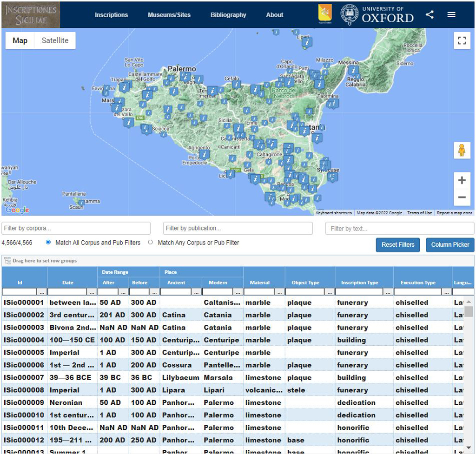
Task: Zoom in on the map
Action: [462, 180]
